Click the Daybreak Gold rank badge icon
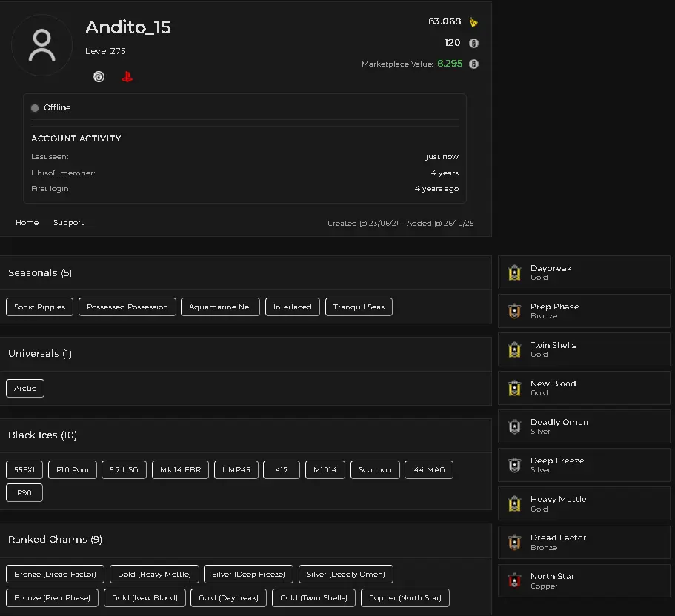 515,272
